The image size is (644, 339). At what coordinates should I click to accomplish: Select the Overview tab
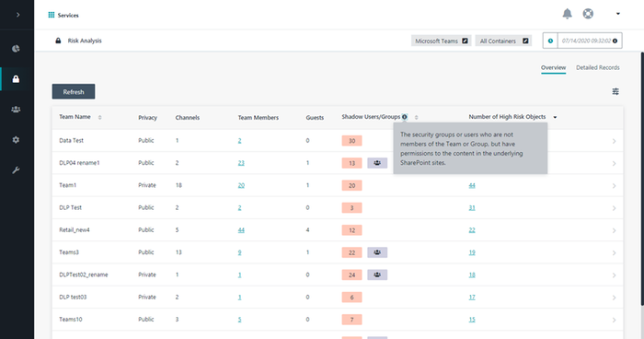(x=553, y=67)
